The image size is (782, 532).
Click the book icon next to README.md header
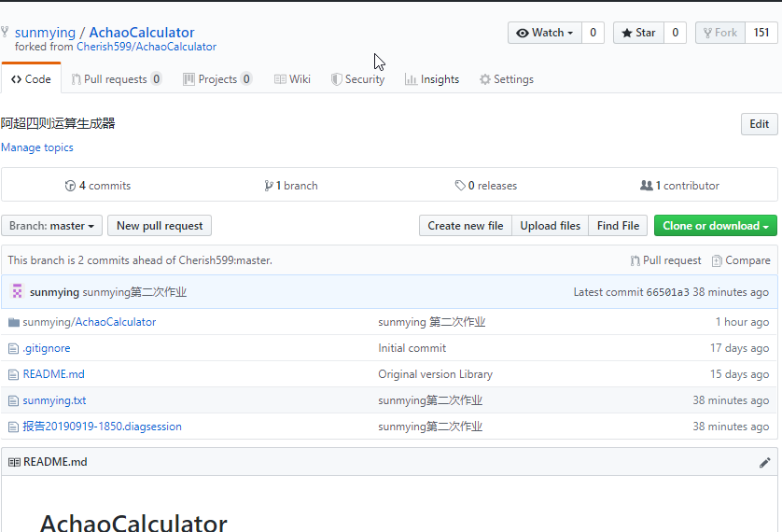(14, 462)
